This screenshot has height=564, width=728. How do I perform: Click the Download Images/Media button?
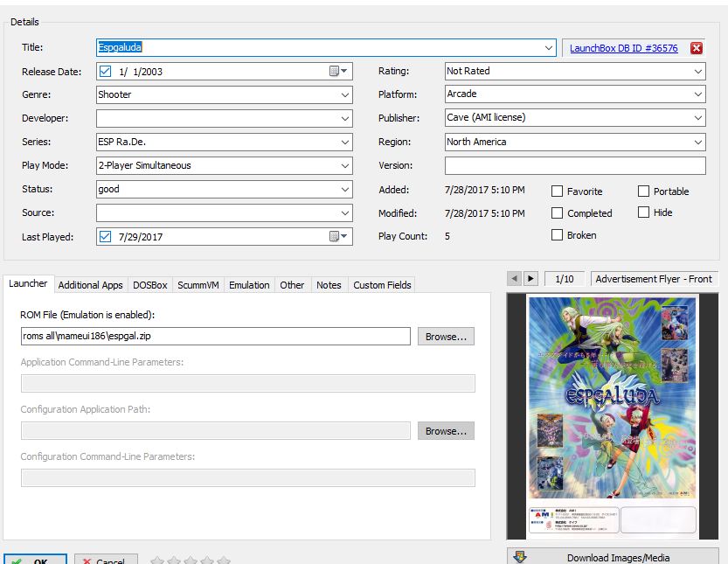point(613,556)
